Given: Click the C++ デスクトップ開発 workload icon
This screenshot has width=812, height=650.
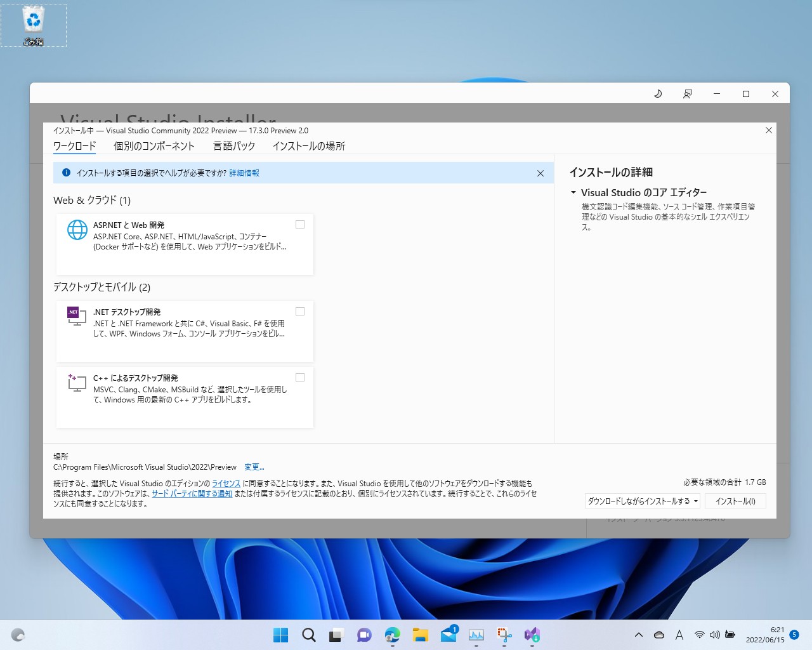Looking at the screenshot, I should click(x=75, y=381).
